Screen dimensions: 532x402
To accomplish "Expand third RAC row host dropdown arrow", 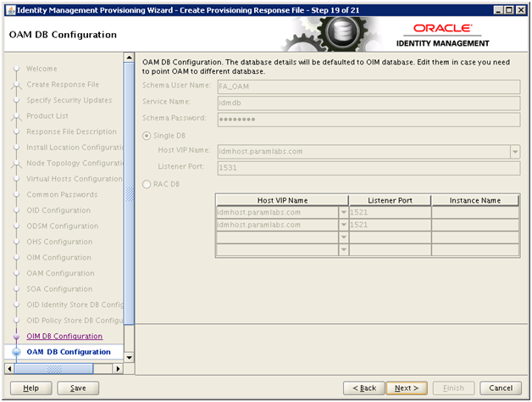I will pyautogui.click(x=343, y=237).
